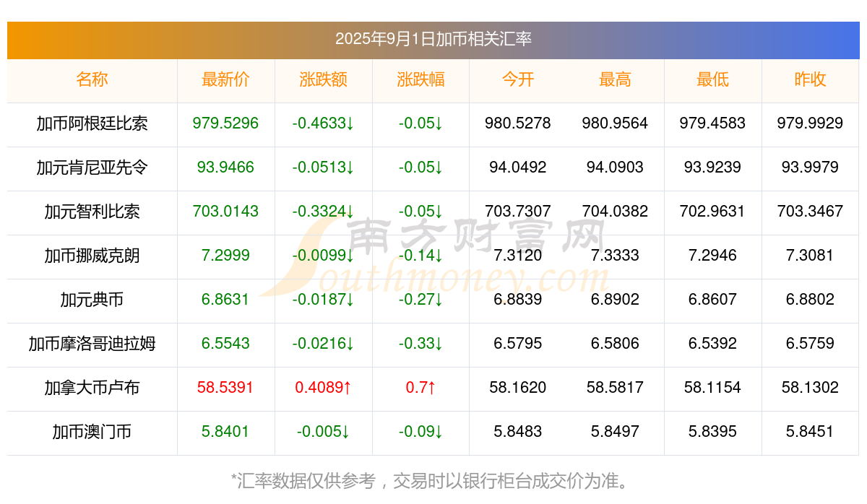Select the 加拿大币卢布 row name
Screen dimensions: 867x504
click(92, 388)
